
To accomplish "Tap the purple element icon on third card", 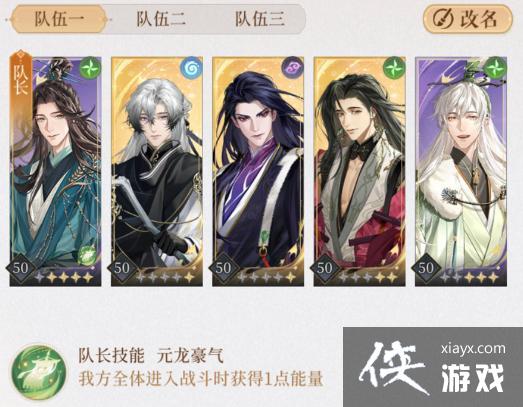I will pyautogui.click(x=293, y=68).
